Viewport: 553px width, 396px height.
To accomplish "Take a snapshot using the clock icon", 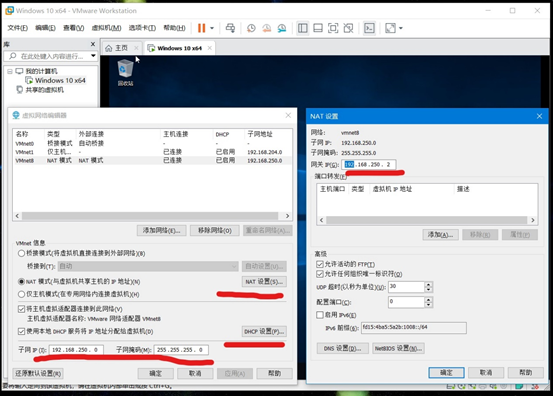I will click(251, 28).
